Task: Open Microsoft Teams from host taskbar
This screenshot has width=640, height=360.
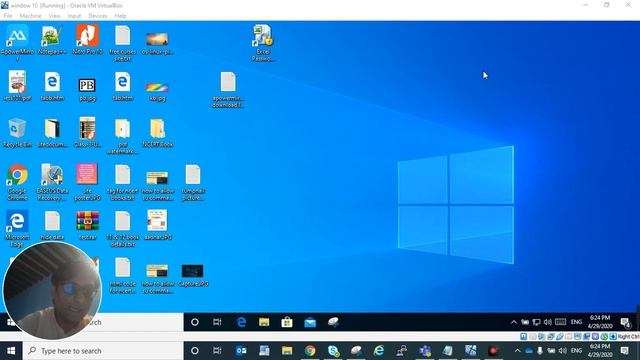Action: [x=425, y=351]
